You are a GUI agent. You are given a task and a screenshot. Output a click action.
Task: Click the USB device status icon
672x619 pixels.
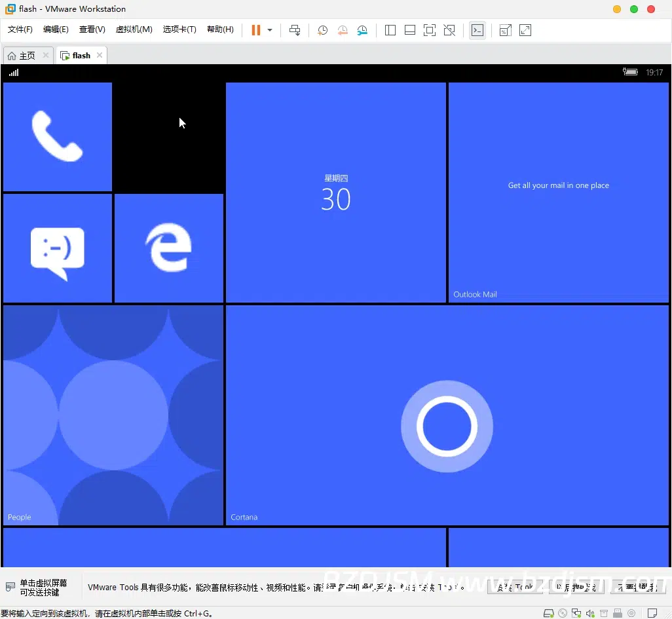click(618, 613)
